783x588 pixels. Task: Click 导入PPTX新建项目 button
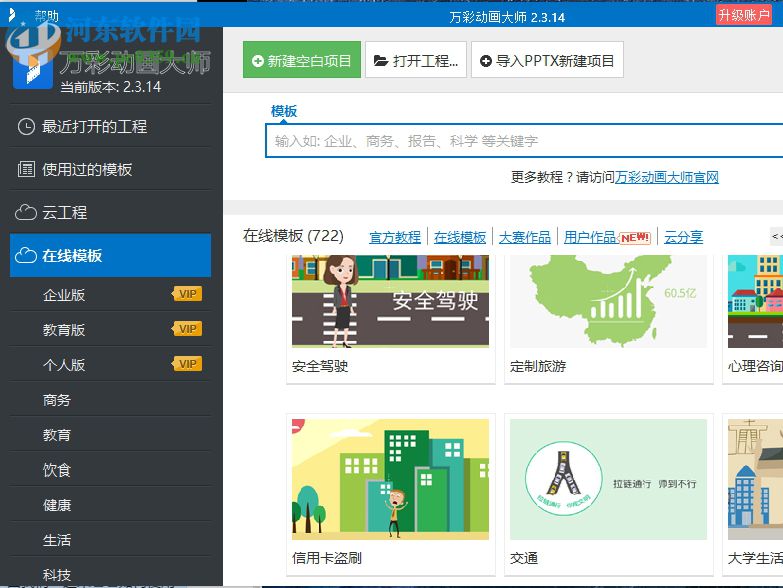click(x=547, y=60)
